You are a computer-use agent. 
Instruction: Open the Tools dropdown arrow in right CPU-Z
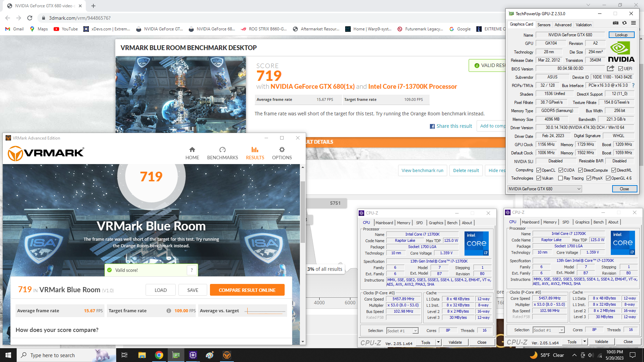click(x=585, y=342)
